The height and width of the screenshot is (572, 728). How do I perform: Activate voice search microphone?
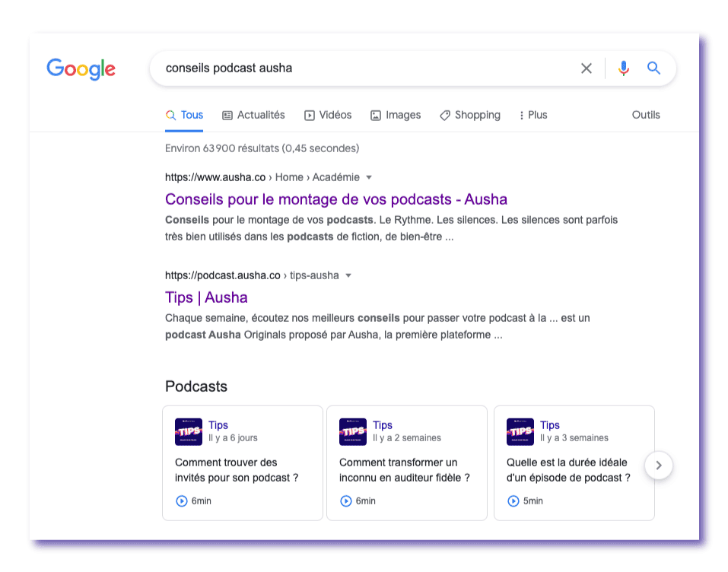[x=624, y=68]
